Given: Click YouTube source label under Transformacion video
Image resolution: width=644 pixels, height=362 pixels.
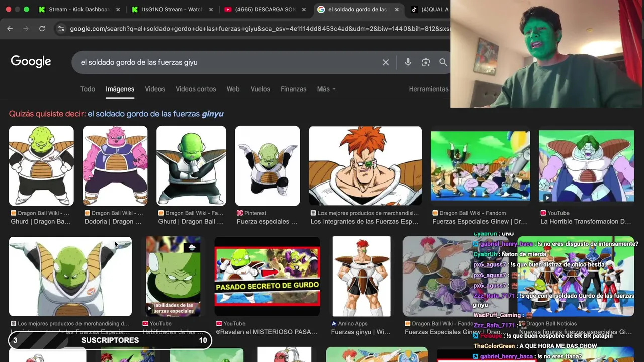Looking at the screenshot, I should pos(555,213).
